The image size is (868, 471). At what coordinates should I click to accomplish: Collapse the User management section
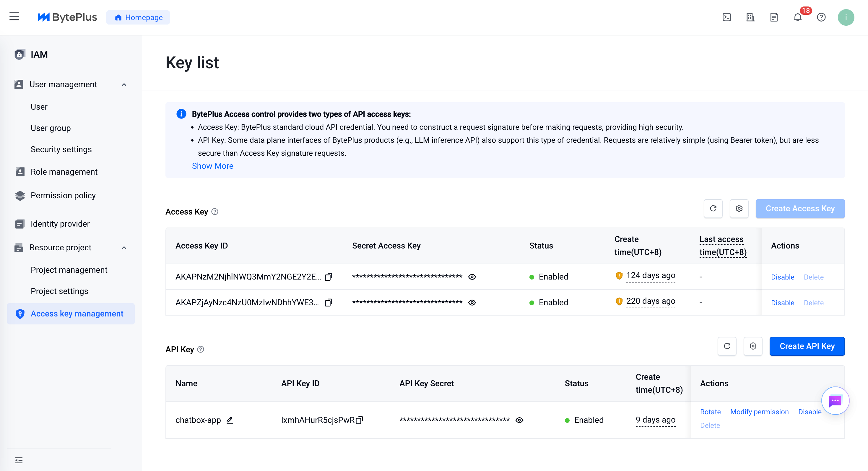pyautogui.click(x=124, y=85)
